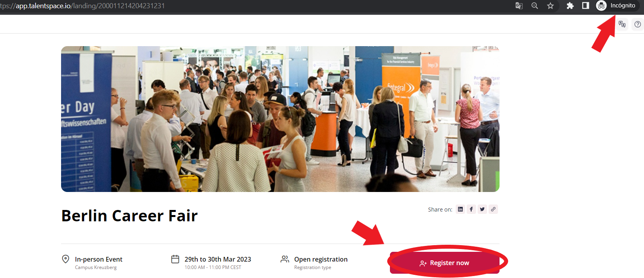Toggle the browser side panel icon
Image resolution: width=644 pixels, height=278 pixels.
[x=586, y=5]
